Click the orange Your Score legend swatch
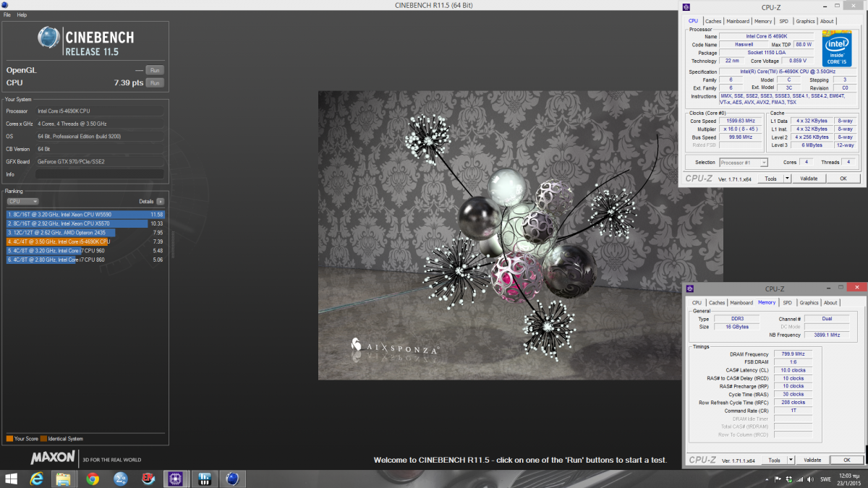This screenshot has height=488, width=868. [x=9, y=438]
